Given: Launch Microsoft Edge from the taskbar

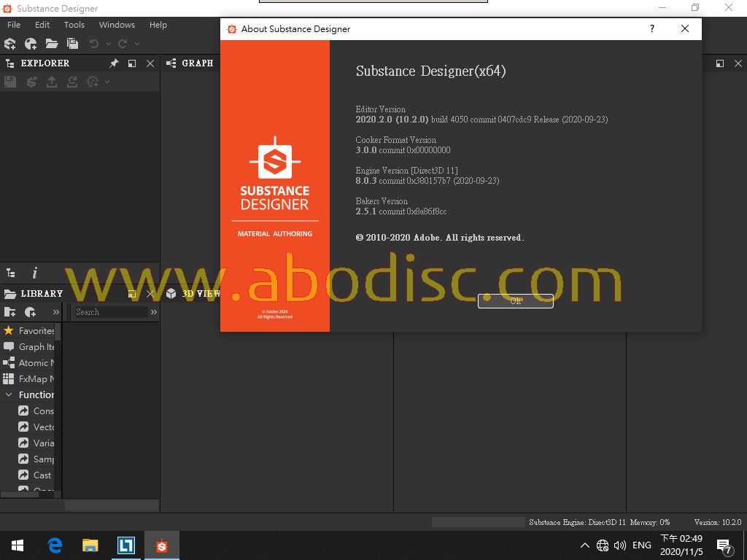Looking at the screenshot, I should pos(55,545).
